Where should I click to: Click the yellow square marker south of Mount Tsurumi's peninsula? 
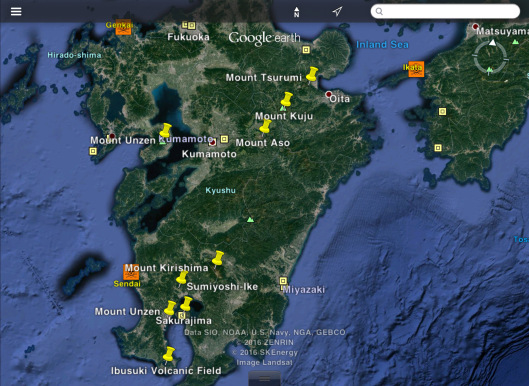(306, 50)
